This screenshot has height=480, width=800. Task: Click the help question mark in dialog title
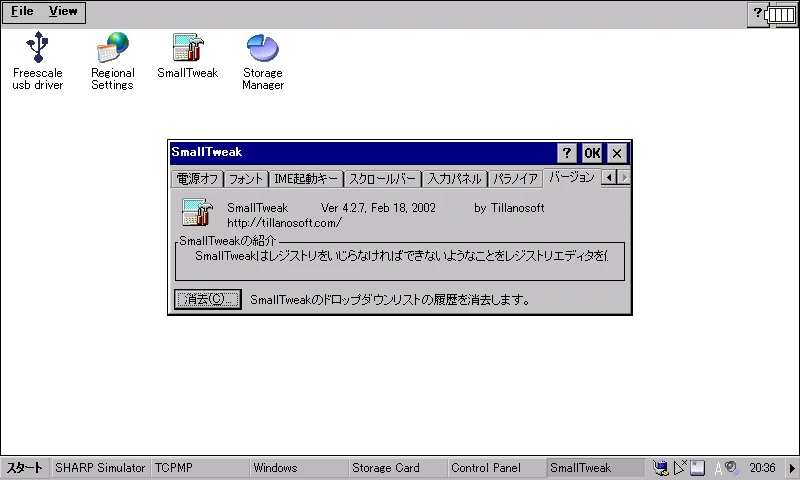566,153
